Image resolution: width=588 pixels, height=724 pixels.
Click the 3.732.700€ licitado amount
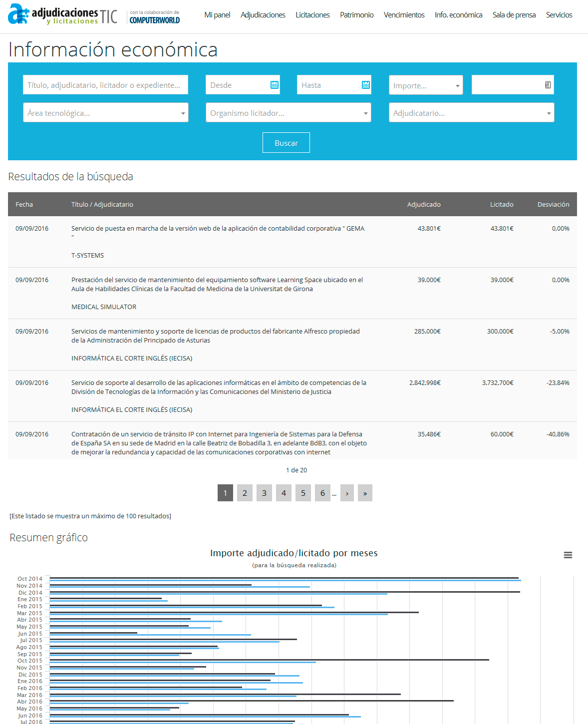tap(498, 382)
